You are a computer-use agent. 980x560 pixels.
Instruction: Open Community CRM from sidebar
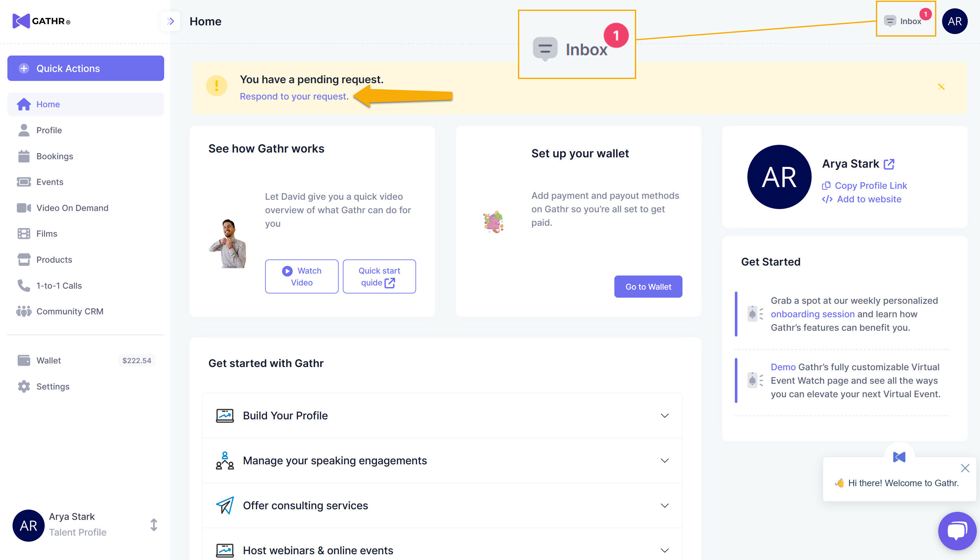click(70, 311)
